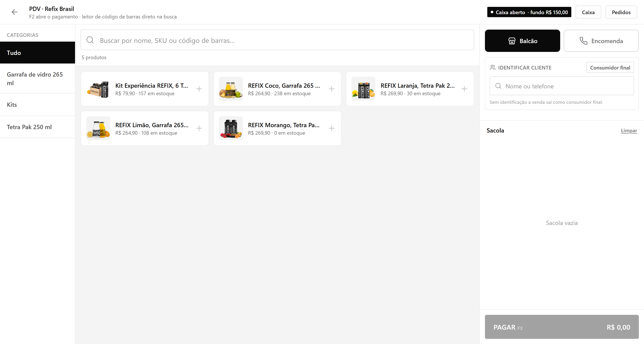Click the price line R$ 269,90 · 30 em estoque
This screenshot has height=344, width=644.
411,94
